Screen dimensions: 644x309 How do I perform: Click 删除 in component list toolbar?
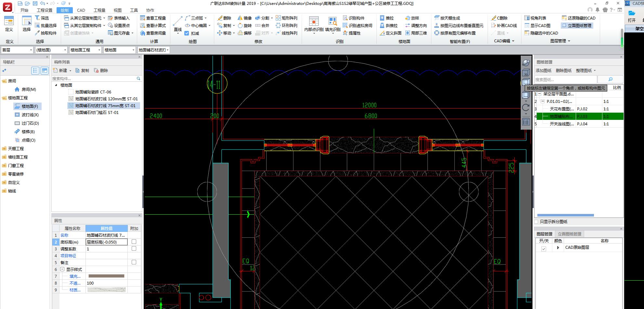point(101,70)
